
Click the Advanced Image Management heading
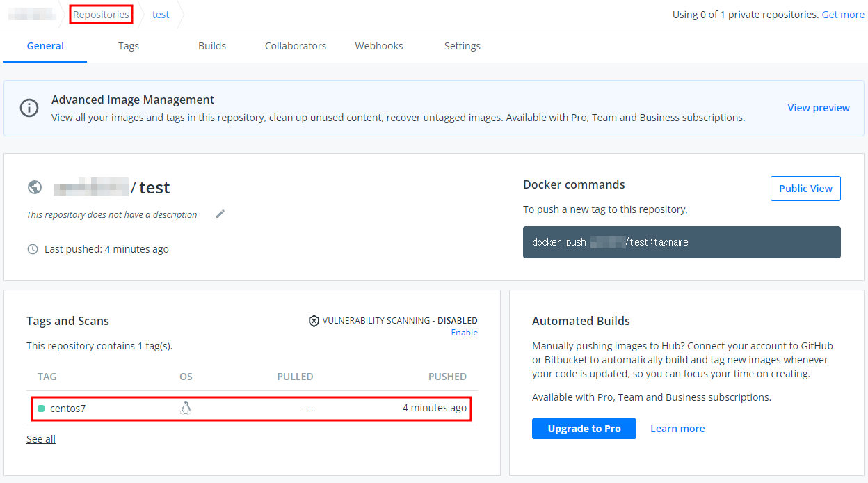(133, 100)
